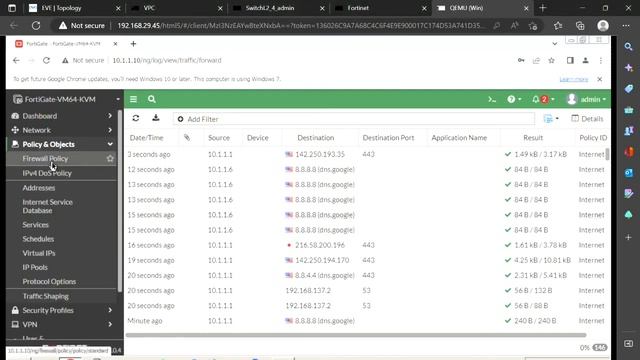Click the attachment paperclip column icon
640x360 pixels.
point(187,138)
